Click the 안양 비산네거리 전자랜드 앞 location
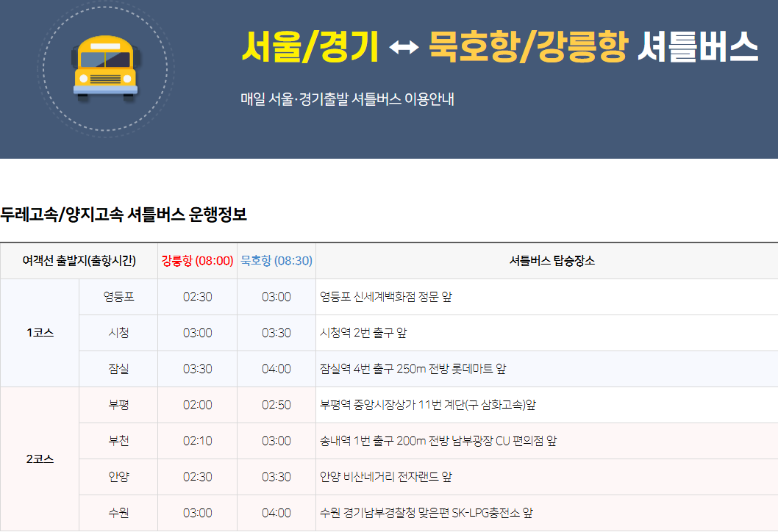This screenshot has width=778, height=532. [x=386, y=477]
